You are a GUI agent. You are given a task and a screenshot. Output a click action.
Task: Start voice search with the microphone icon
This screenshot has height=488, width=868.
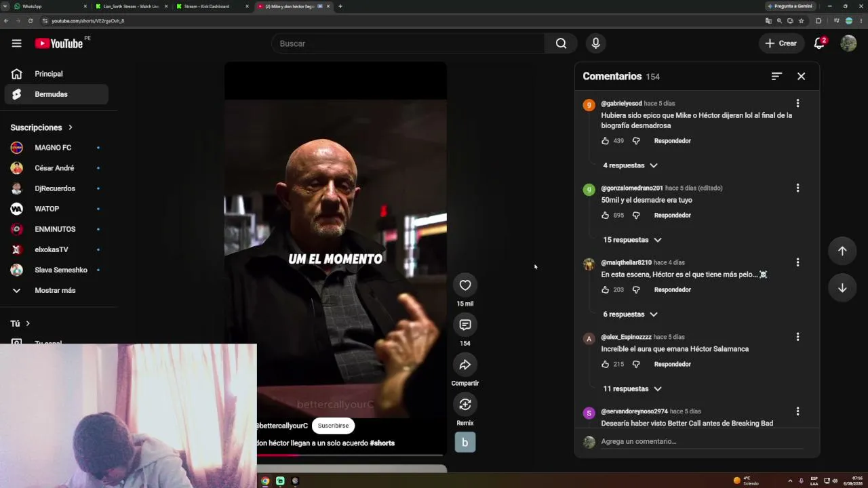pos(595,43)
